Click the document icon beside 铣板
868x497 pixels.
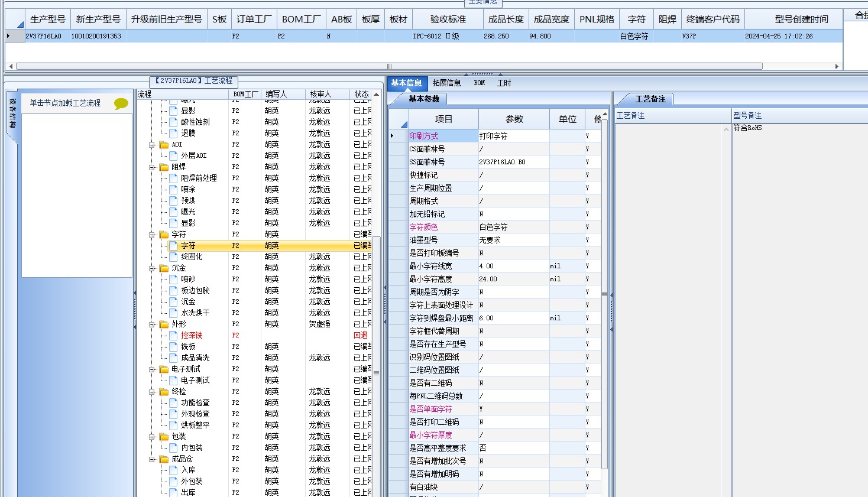(173, 347)
